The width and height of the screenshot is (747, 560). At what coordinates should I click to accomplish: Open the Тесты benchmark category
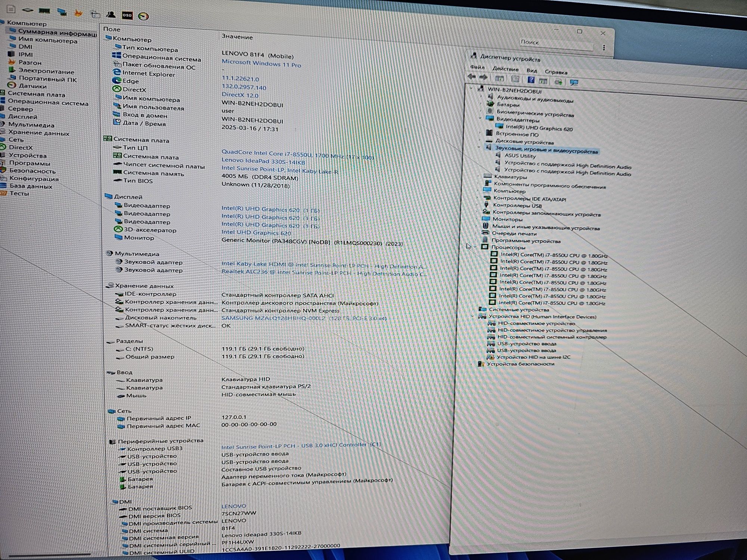click(19, 193)
